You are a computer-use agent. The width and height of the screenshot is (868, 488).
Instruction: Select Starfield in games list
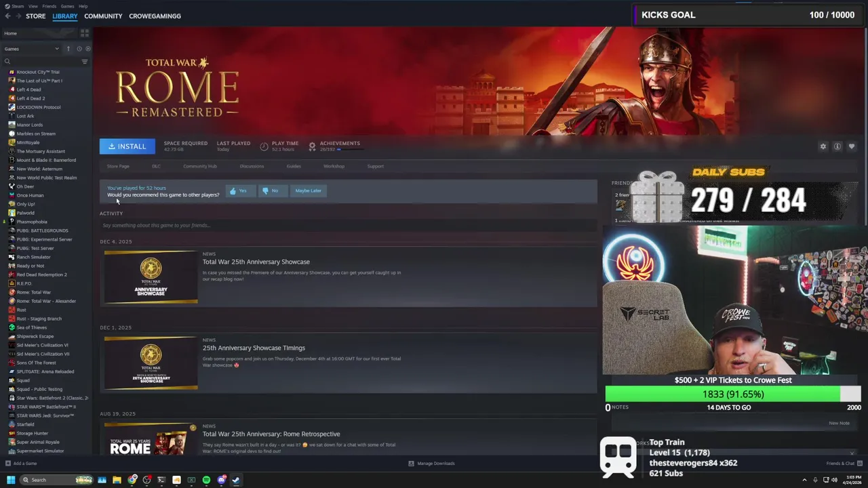point(25,424)
